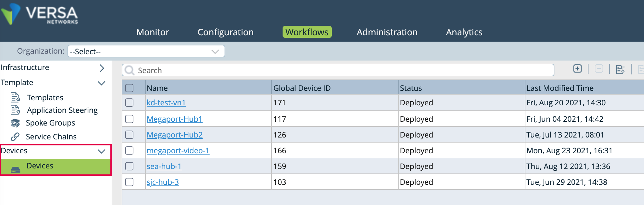Click the Application Steering icon
Screen dimensions: 644x205
pyautogui.click(x=15, y=110)
